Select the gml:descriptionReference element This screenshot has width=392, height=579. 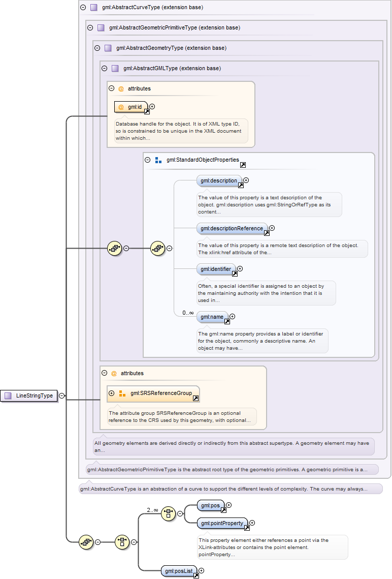(232, 229)
